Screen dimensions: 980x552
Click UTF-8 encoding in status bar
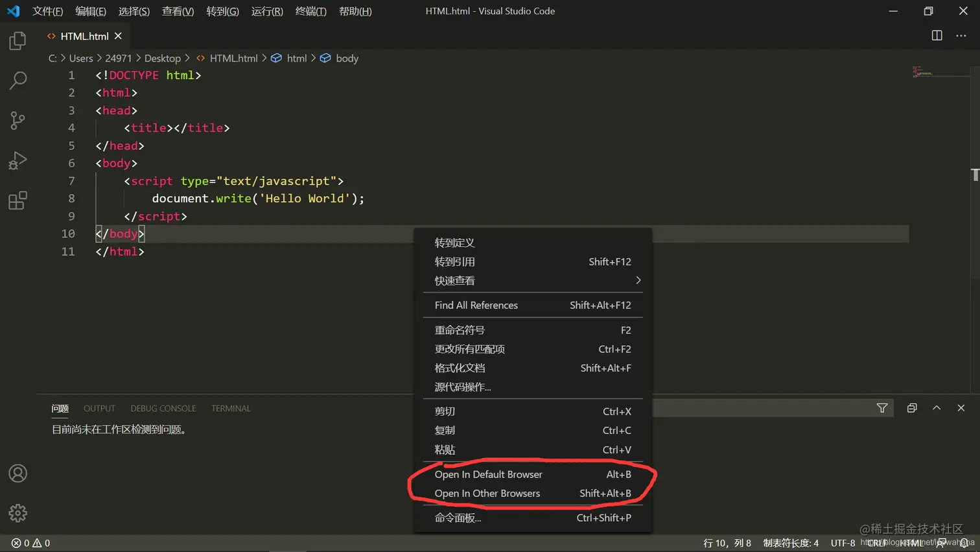click(843, 543)
